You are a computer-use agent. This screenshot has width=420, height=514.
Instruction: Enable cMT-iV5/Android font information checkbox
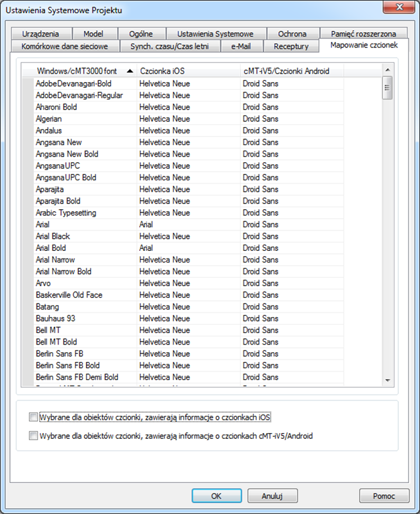[33, 436]
